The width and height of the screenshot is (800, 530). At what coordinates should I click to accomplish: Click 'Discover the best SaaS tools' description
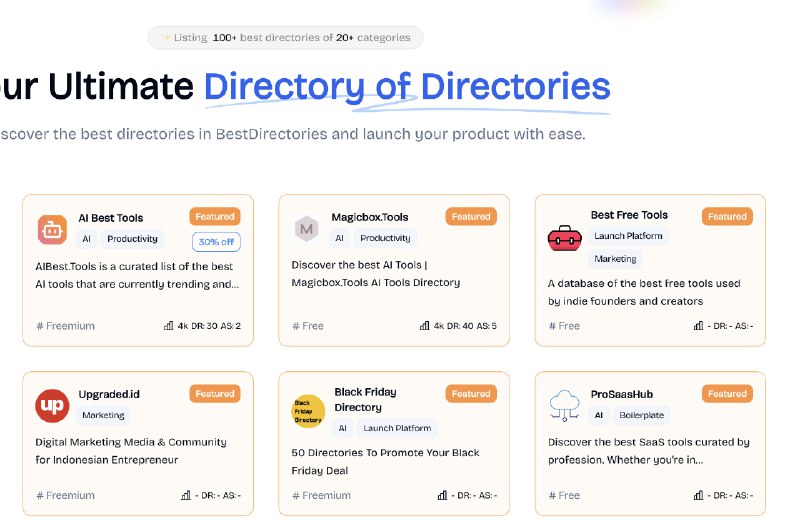[x=648, y=451]
